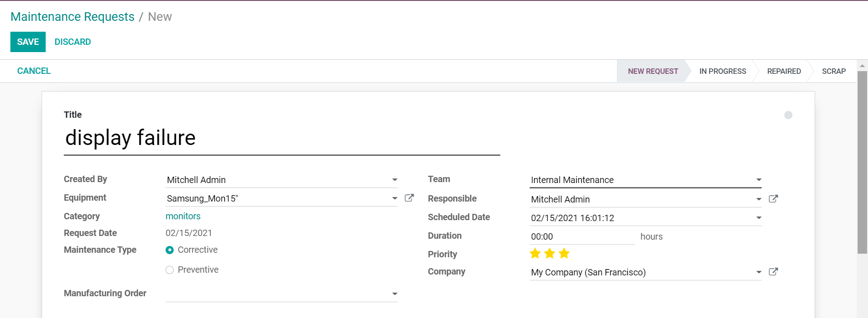Expand the Manufacturing Order dropdown
Image resolution: width=868 pixels, height=318 pixels.
pyautogui.click(x=394, y=294)
